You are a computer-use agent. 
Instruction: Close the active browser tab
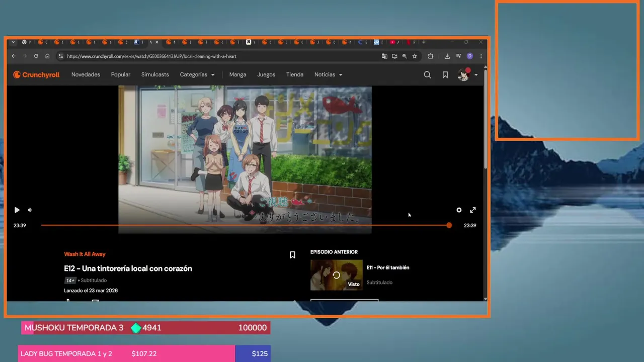coord(156,42)
